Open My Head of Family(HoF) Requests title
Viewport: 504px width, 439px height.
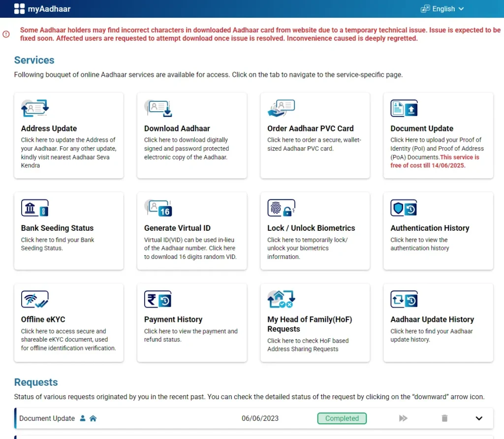tap(310, 324)
